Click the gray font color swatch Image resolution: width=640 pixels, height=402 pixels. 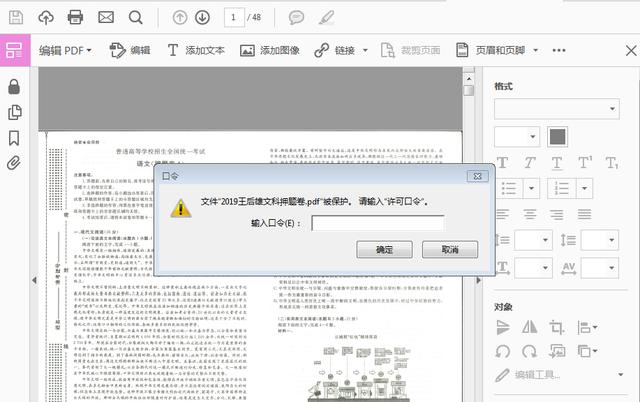point(558,137)
